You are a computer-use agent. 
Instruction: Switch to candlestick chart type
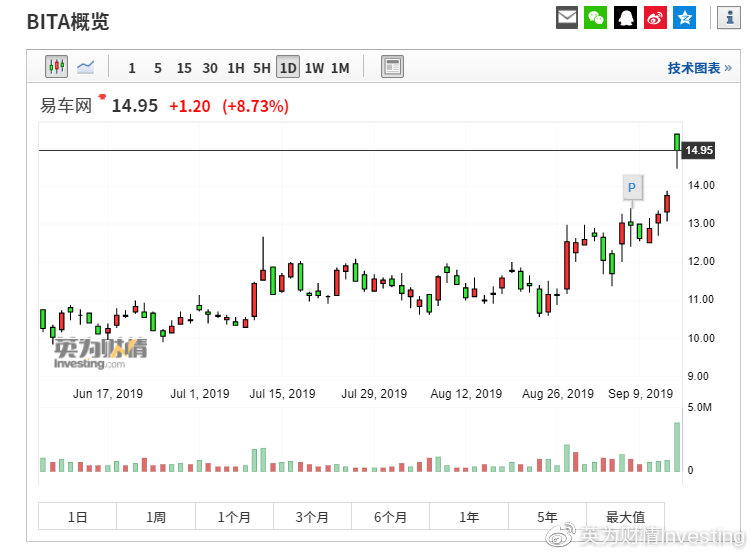57,66
